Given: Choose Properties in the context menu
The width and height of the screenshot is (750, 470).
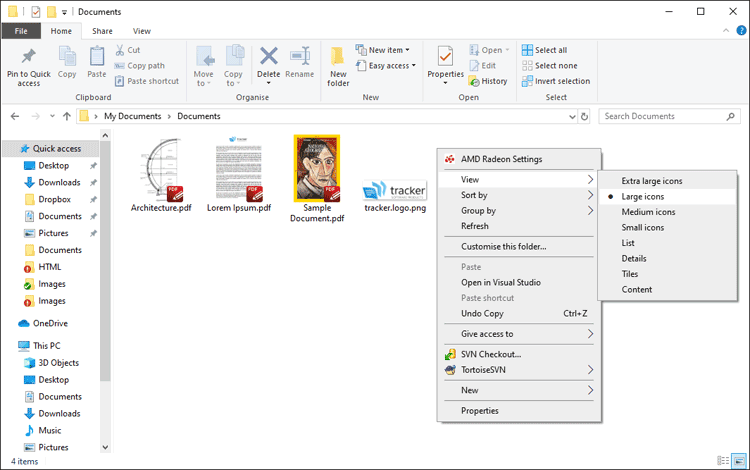Looking at the screenshot, I should coord(519,411).
